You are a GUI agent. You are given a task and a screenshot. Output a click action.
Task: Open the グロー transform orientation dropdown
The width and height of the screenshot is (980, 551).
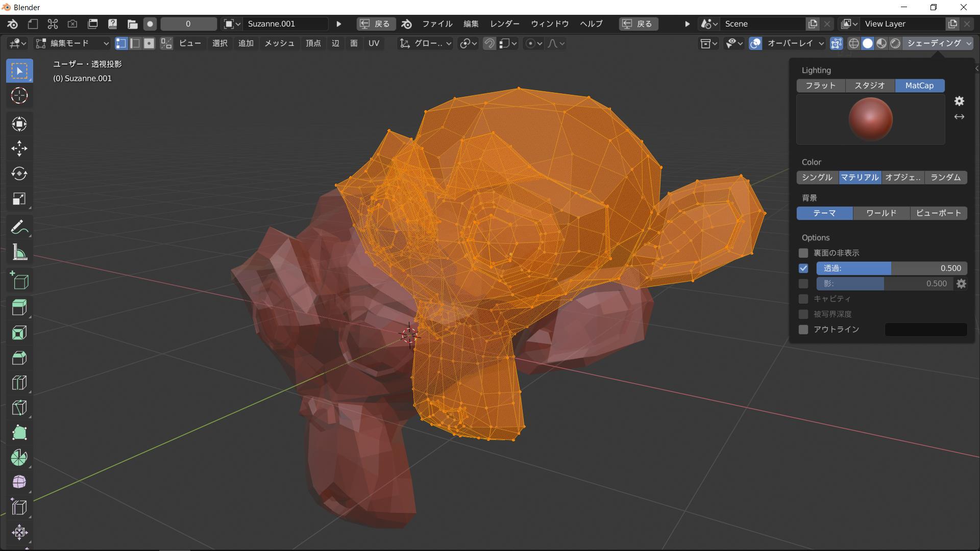426,43
